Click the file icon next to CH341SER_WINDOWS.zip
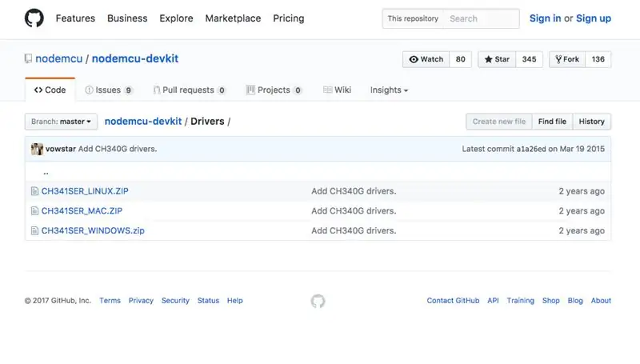The image size is (640, 364). (34, 230)
